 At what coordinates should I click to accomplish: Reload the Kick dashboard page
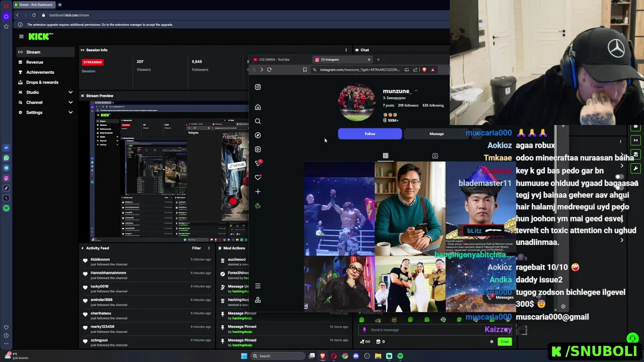click(x=34, y=15)
